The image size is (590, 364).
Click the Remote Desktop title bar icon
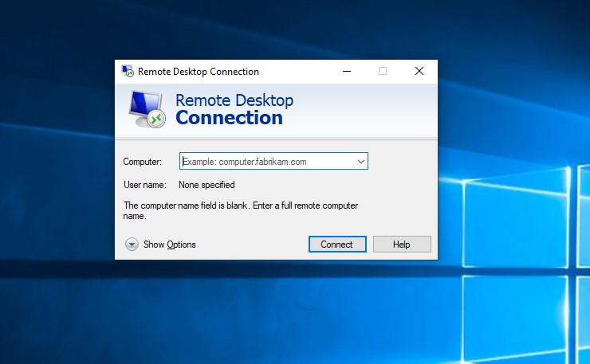[128, 71]
